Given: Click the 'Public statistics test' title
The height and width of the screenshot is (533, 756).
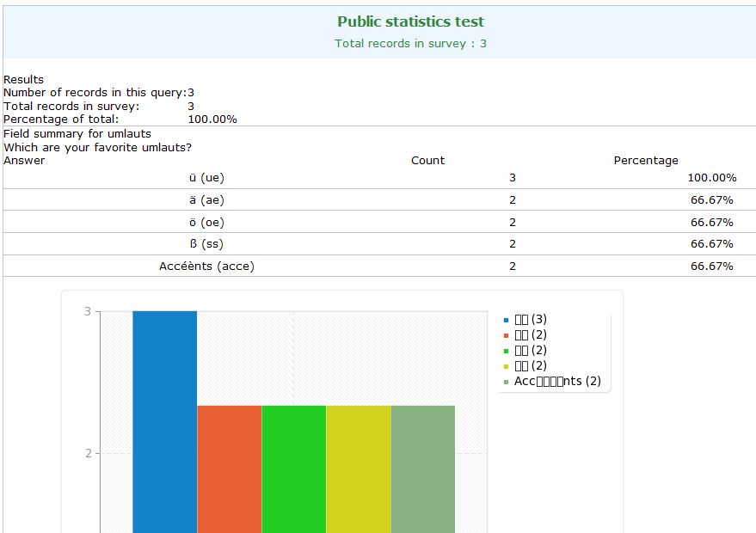Looking at the screenshot, I should point(410,21).
